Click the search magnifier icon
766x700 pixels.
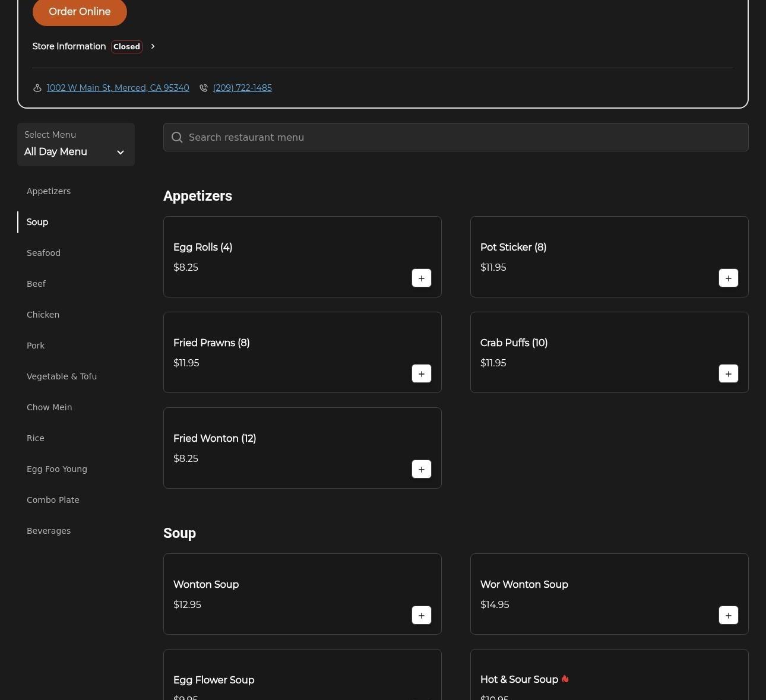point(177,137)
